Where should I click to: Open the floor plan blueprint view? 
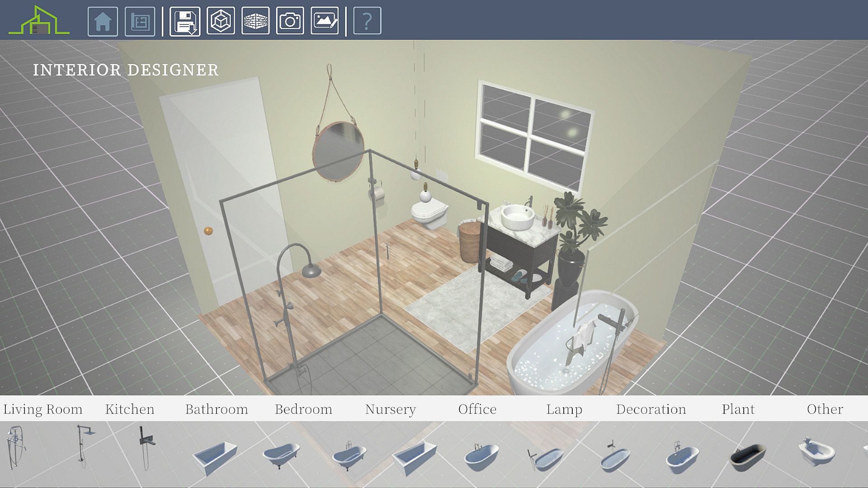coord(140,21)
